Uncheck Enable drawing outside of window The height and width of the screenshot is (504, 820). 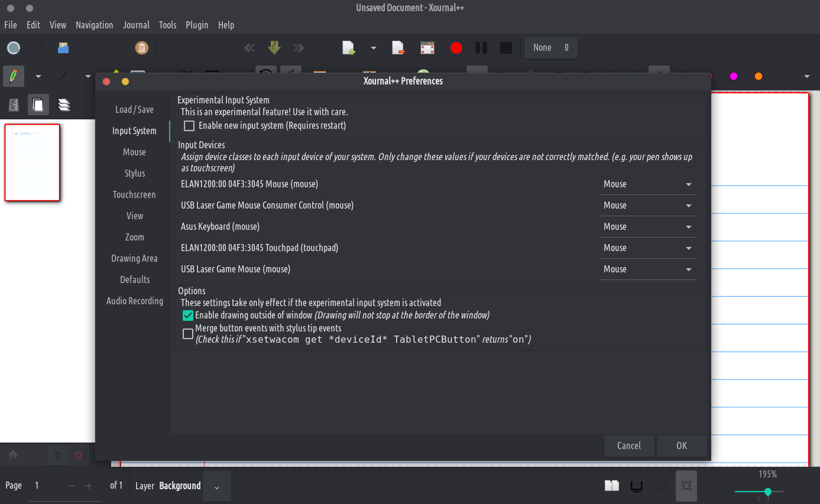click(188, 316)
